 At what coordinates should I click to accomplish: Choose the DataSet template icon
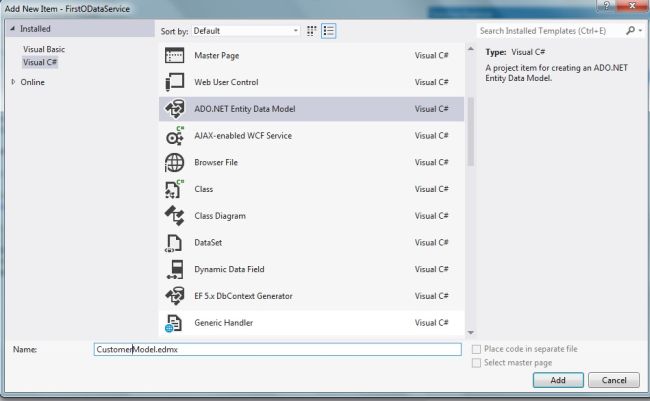click(174, 243)
